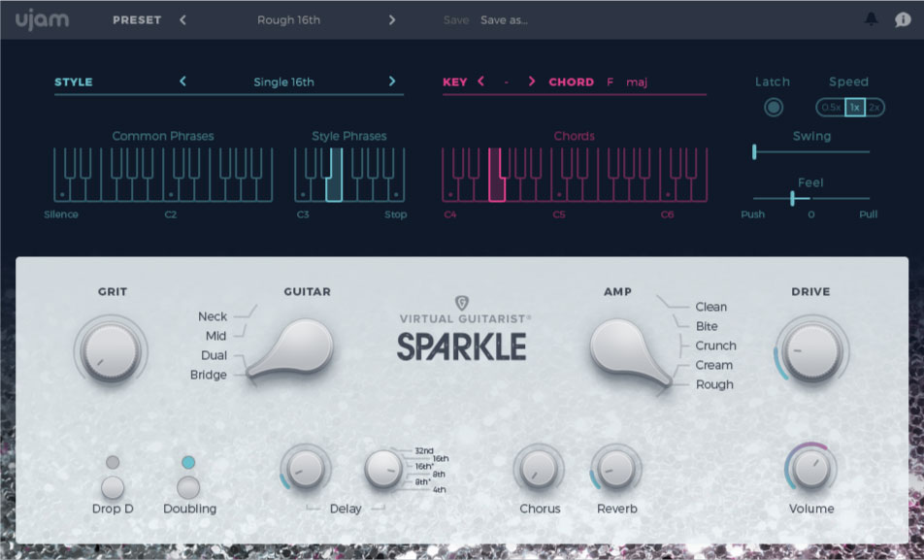This screenshot has height=560, width=924.
Task: Select Rough amp mode
Action: [714, 385]
